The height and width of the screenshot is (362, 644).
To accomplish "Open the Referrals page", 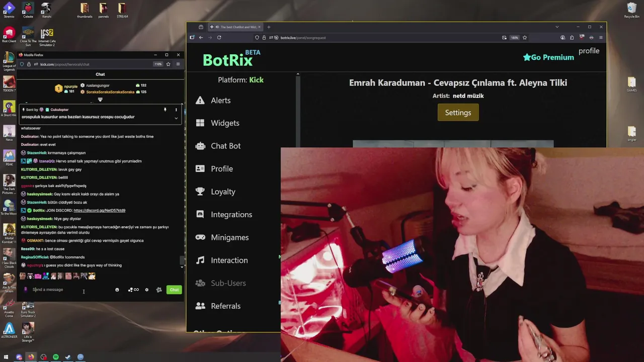I will [x=218, y=306].
